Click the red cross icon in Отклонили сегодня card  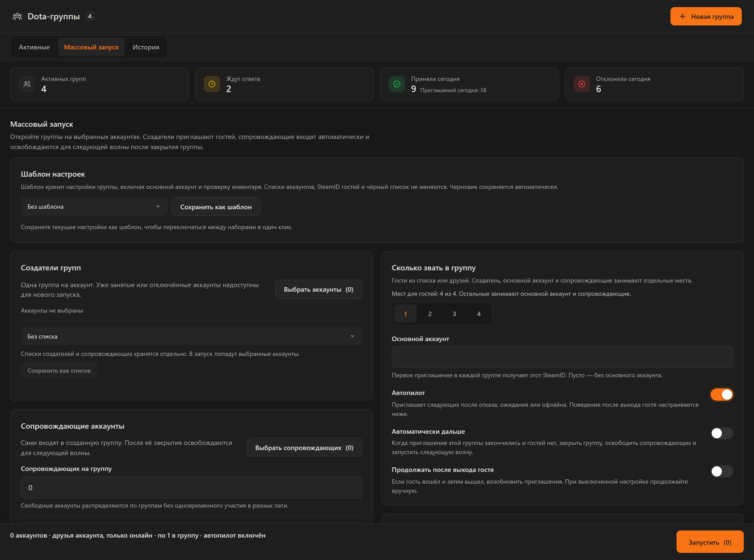pos(582,84)
